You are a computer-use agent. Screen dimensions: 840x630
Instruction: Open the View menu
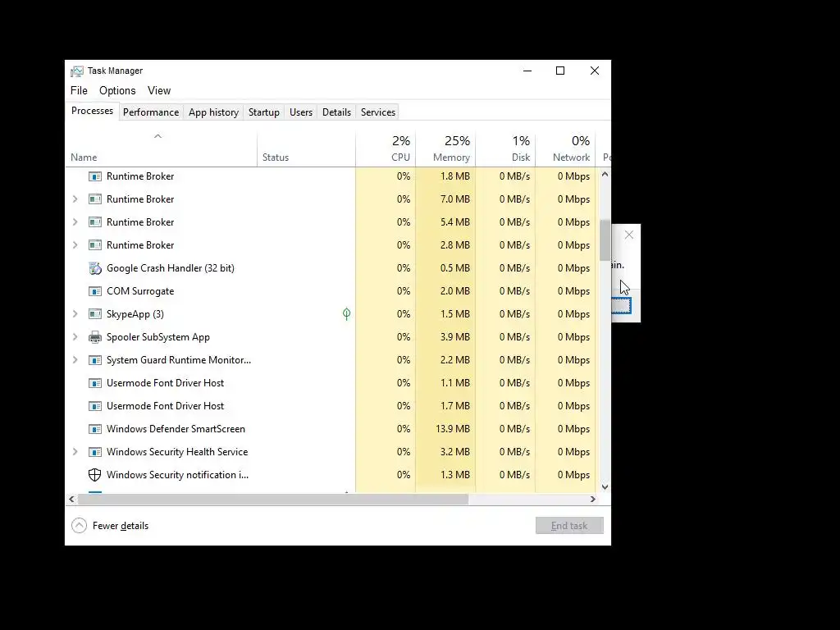pyautogui.click(x=159, y=90)
